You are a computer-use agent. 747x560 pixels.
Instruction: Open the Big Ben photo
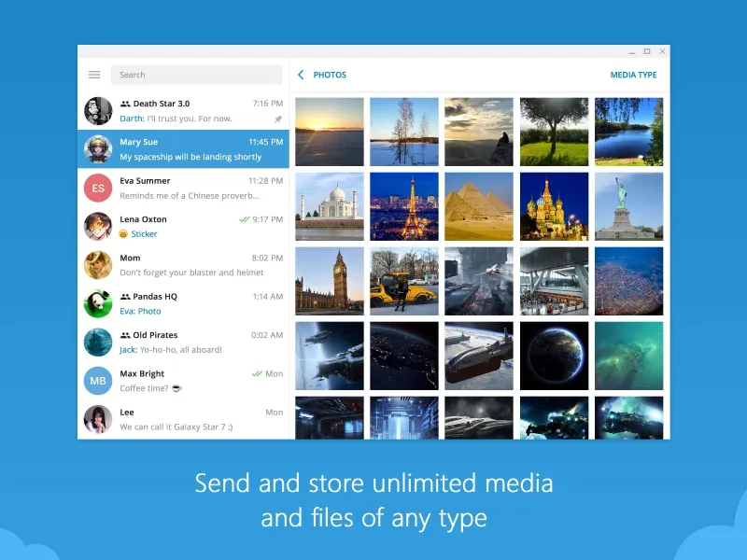tap(330, 281)
